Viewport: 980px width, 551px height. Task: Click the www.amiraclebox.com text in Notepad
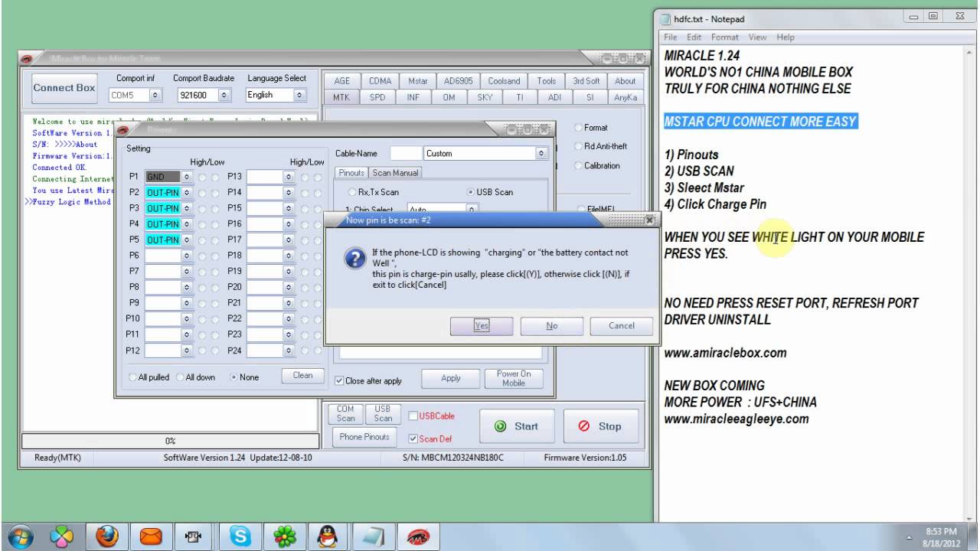click(725, 353)
